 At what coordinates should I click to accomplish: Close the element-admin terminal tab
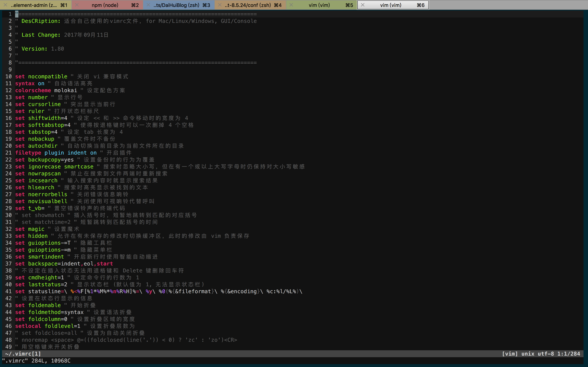tap(5, 5)
